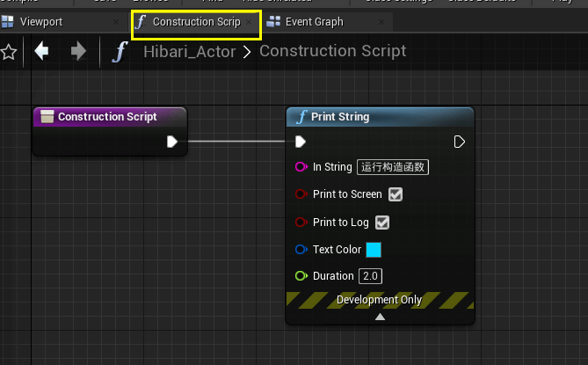Click the star bookmark icon
The image size is (588, 365).
coord(8,52)
